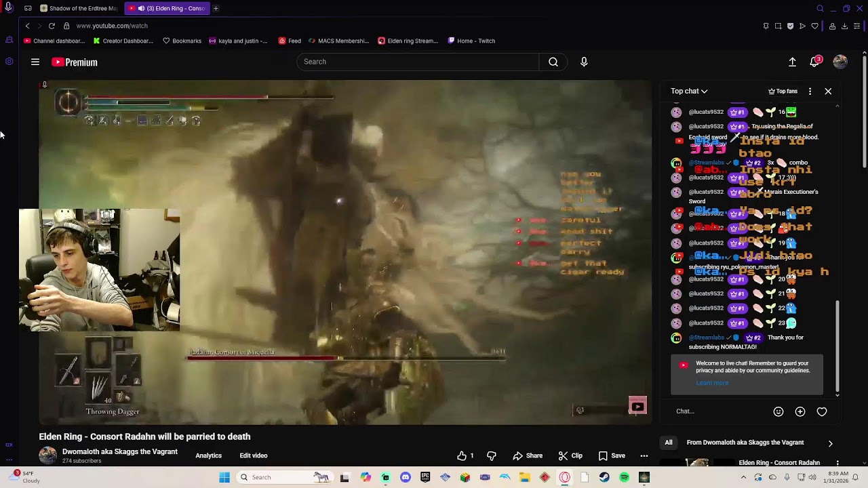Go back in browser history
This screenshot has width=868, height=488.
27,26
